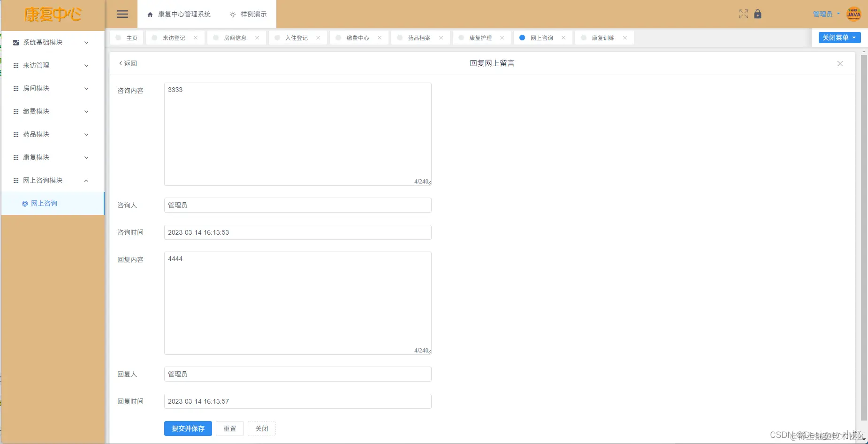Expand the 缴费模块 chevron
The image size is (868, 444).
86,111
